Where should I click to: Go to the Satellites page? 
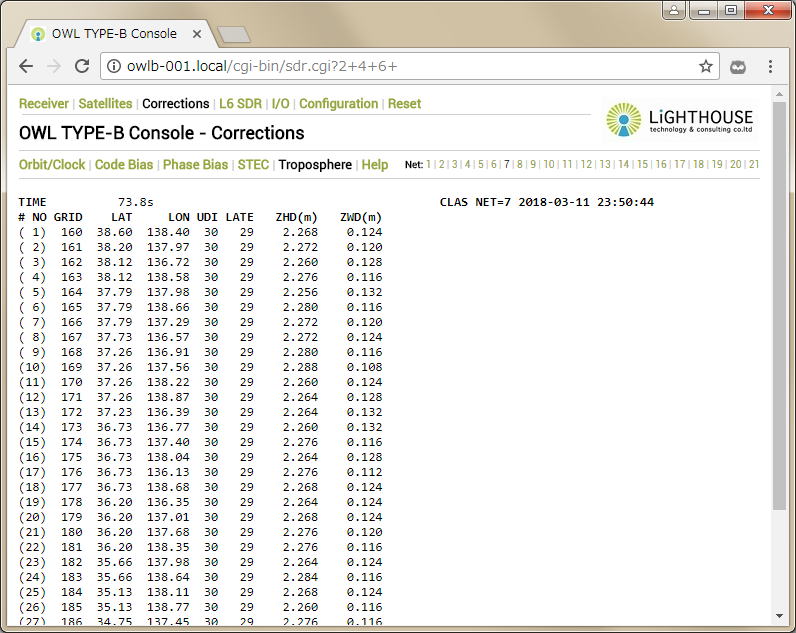click(x=105, y=104)
